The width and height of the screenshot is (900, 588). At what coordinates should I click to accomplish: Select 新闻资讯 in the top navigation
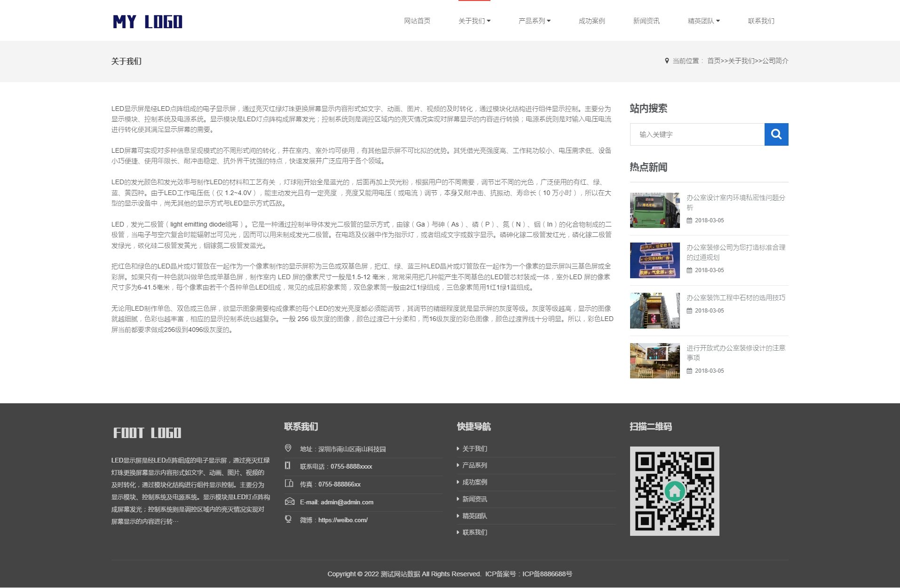[646, 21]
